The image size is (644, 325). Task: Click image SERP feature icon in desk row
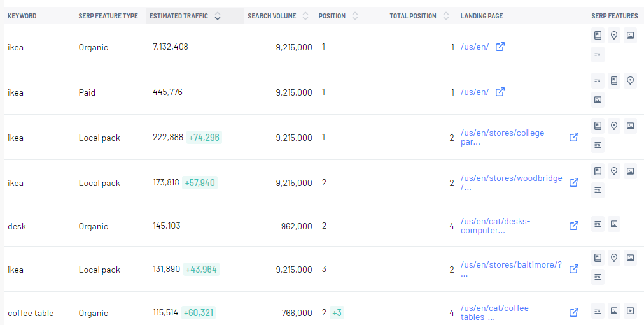(x=614, y=224)
